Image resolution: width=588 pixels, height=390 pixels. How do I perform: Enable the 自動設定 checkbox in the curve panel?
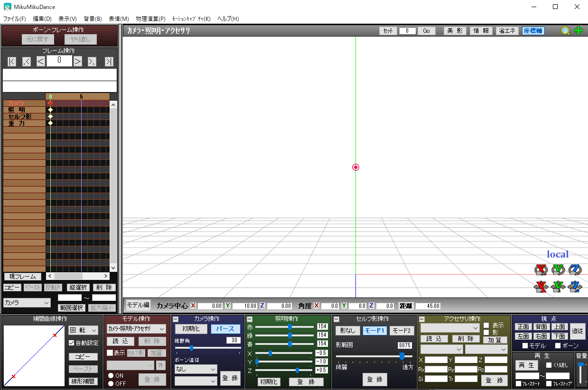point(71,343)
